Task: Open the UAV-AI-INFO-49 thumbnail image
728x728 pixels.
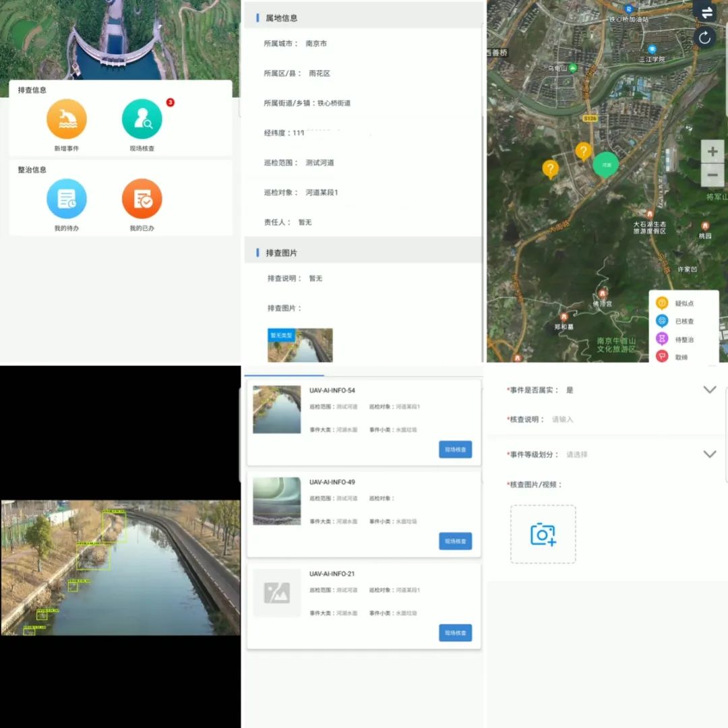Action: pyautogui.click(x=276, y=501)
